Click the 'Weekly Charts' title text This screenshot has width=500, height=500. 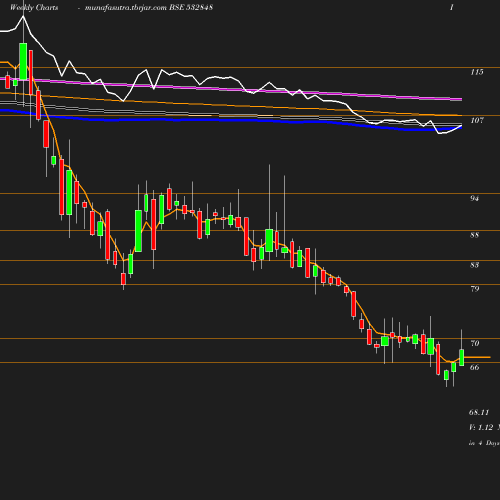(34, 8)
